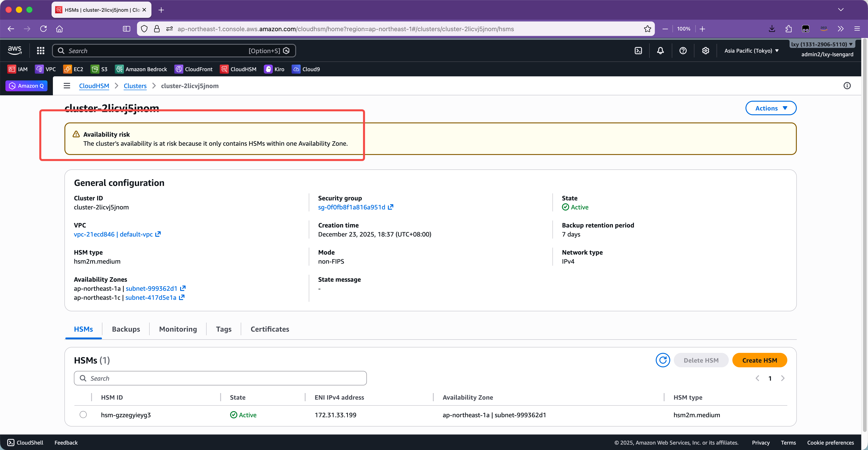Click the Amazon Q button

27,86
